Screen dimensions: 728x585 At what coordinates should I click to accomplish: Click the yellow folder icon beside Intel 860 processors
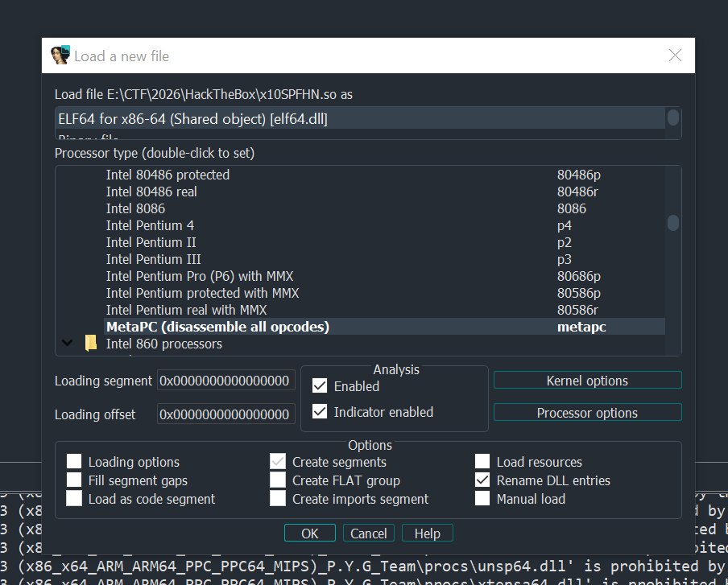click(90, 344)
